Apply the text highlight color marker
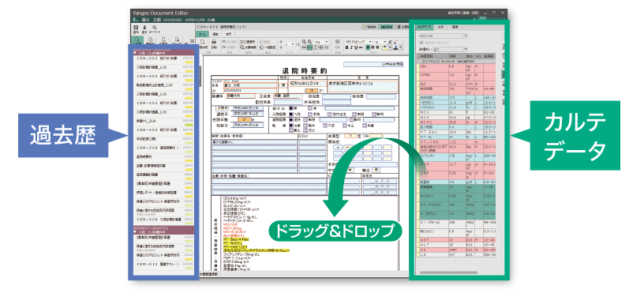The height and width of the screenshot is (308, 644). point(385,47)
